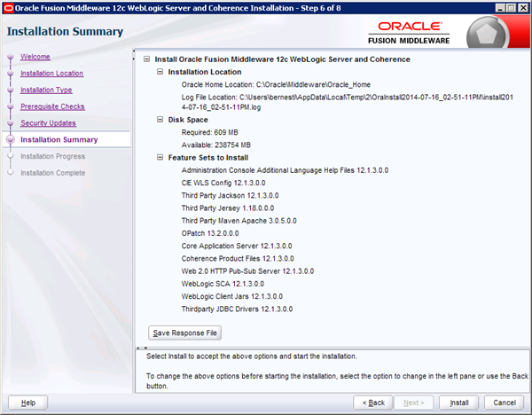This screenshot has height=415, width=532.
Task: Collapse the Install Oracle Fusion Middleware root node
Action: (x=146, y=59)
